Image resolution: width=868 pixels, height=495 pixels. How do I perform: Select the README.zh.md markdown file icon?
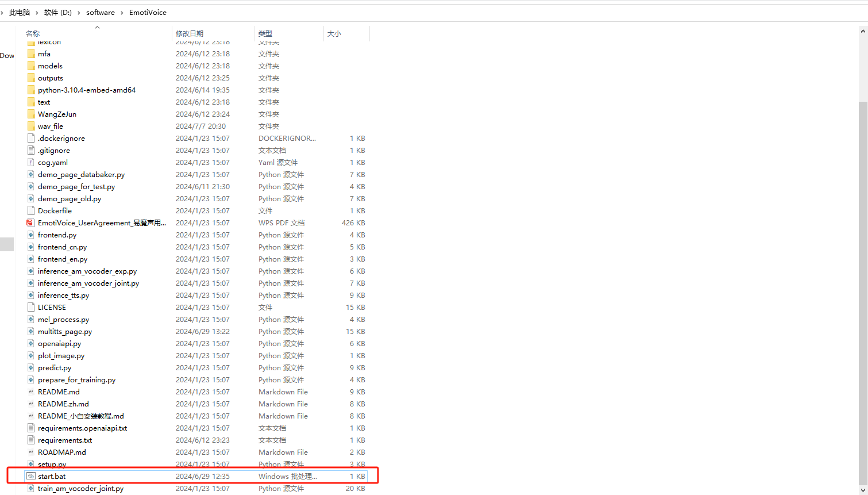(x=31, y=404)
